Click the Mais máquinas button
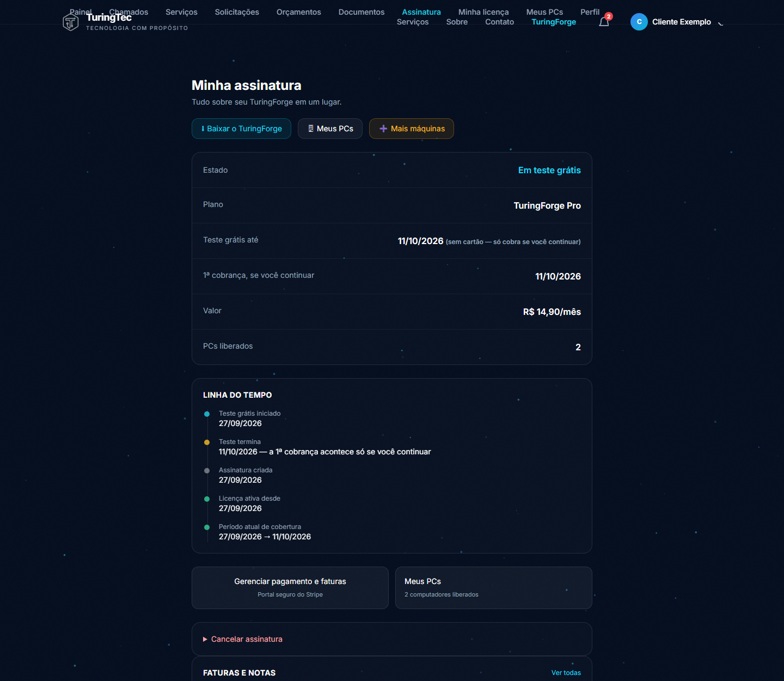This screenshot has width=784, height=681. click(412, 129)
